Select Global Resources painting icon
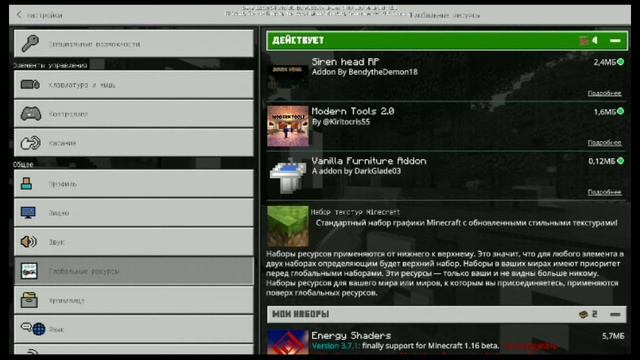 [29, 271]
